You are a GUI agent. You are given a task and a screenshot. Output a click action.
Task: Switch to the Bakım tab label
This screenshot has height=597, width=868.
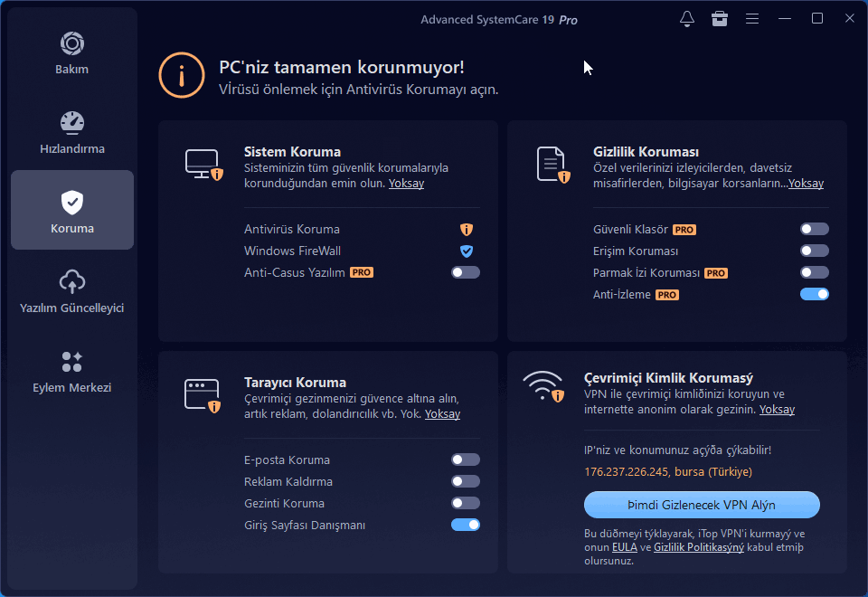(72, 70)
